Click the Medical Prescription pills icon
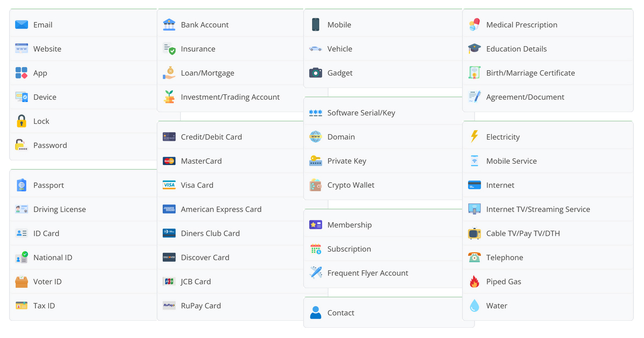The width and height of the screenshot is (644, 338). click(474, 25)
